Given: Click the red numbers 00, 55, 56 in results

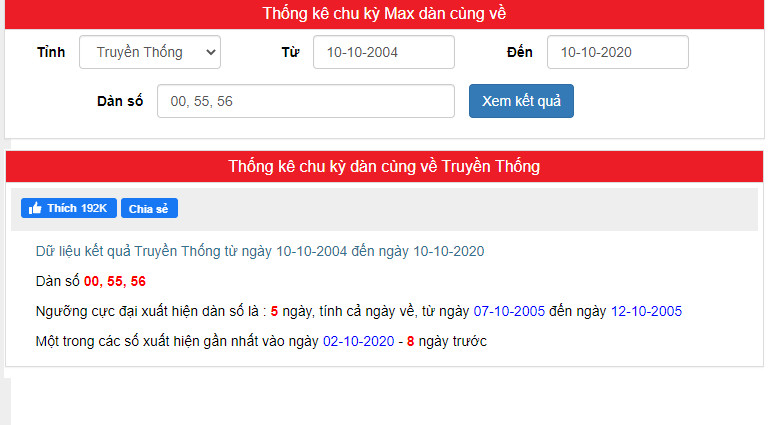Looking at the screenshot, I should [x=115, y=281].
